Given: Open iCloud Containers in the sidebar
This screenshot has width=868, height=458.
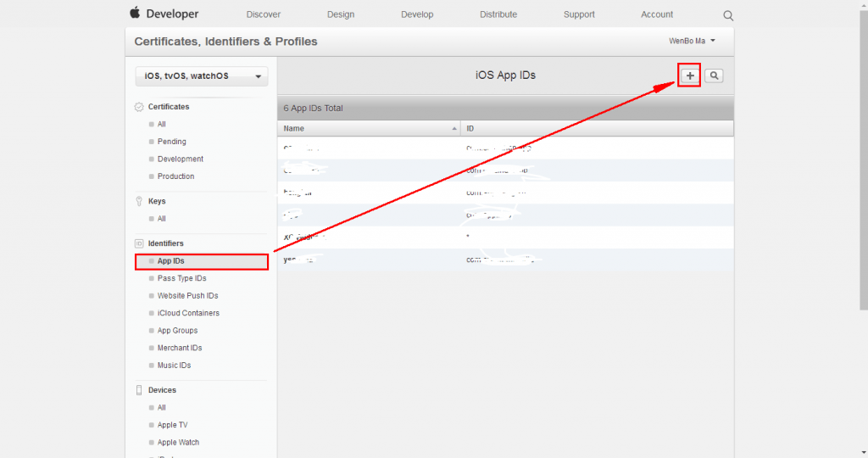Looking at the screenshot, I should pyautogui.click(x=188, y=313).
